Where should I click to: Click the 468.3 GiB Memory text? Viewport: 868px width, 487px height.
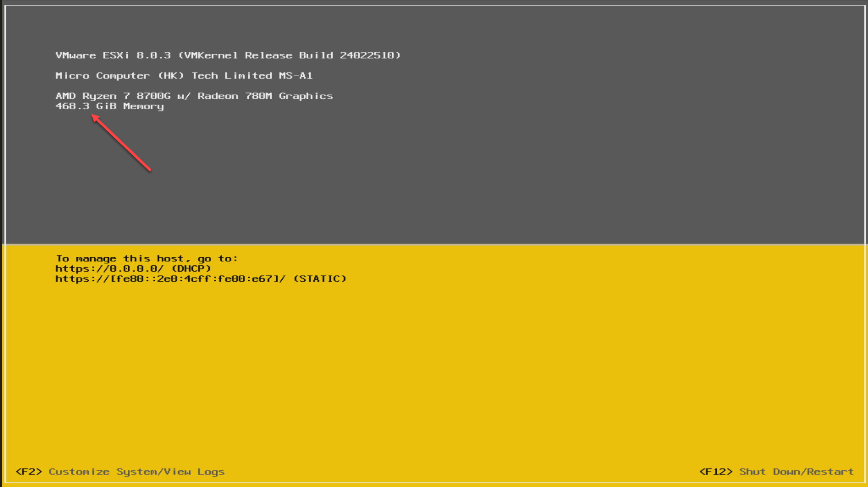tap(109, 106)
